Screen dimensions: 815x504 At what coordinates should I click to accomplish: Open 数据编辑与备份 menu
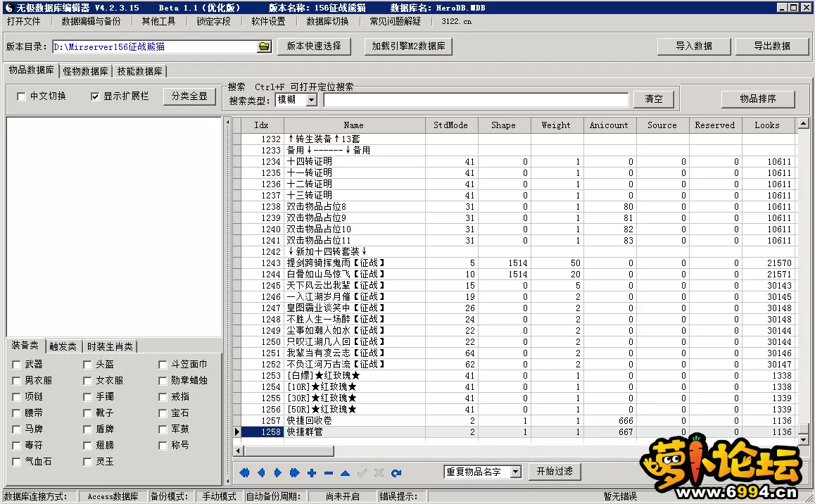pyautogui.click(x=91, y=21)
